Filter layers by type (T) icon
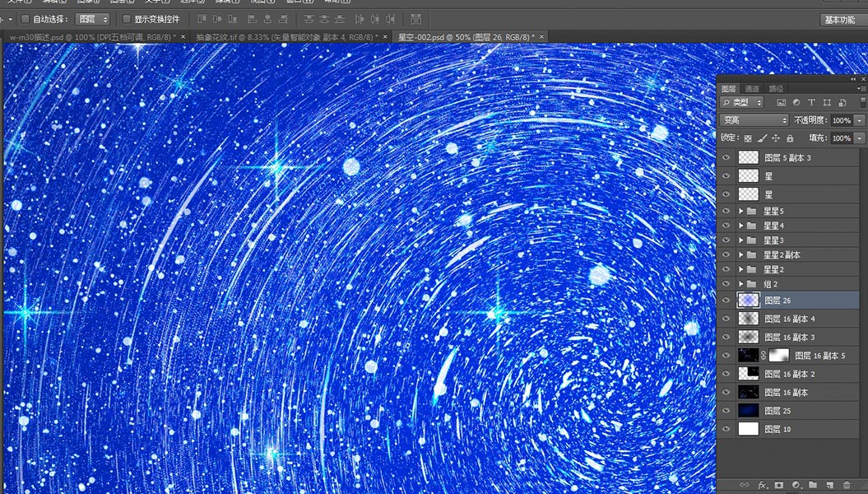The width and height of the screenshot is (868, 494). point(811,102)
